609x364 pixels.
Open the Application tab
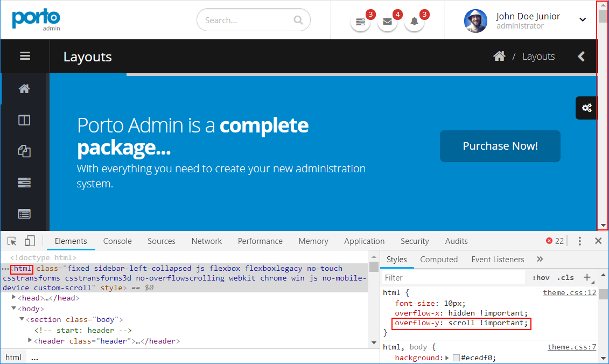(364, 241)
